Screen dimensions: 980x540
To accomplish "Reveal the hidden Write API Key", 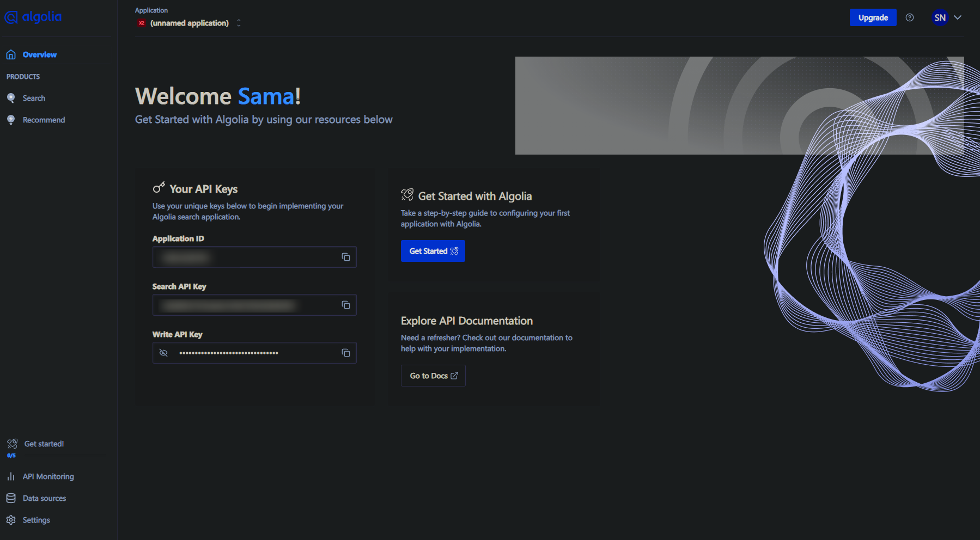I will tap(163, 353).
